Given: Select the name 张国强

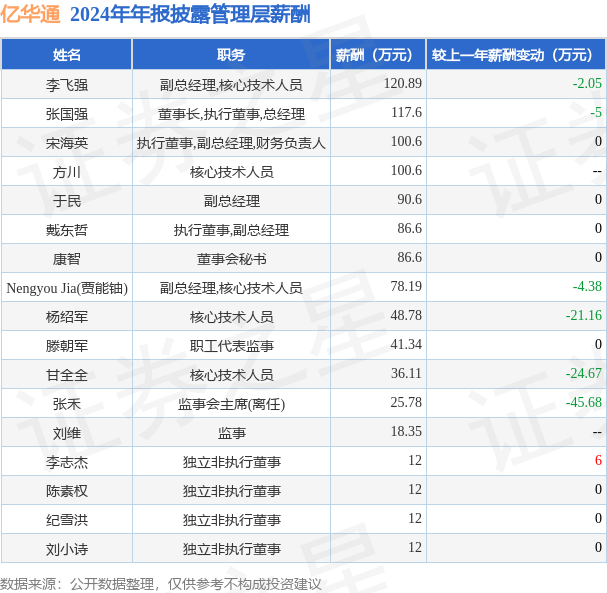Looking at the screenshot, I should click(67, 114).
